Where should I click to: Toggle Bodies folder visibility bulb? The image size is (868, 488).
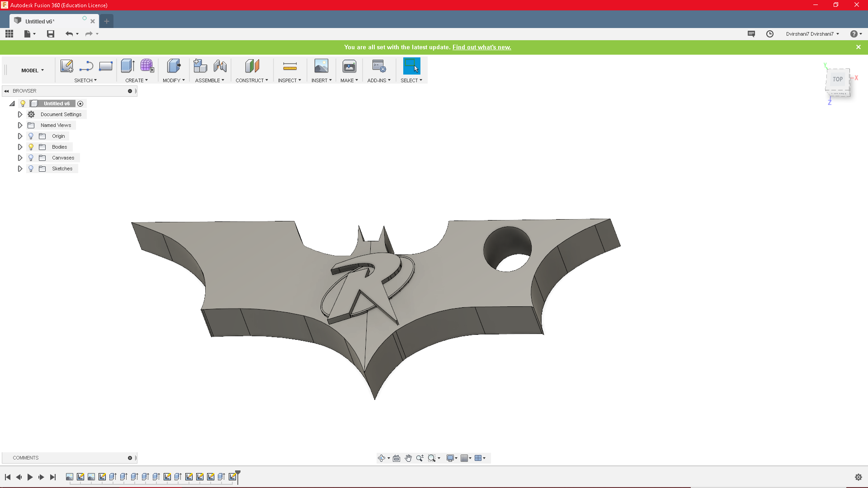coord(31,147)
